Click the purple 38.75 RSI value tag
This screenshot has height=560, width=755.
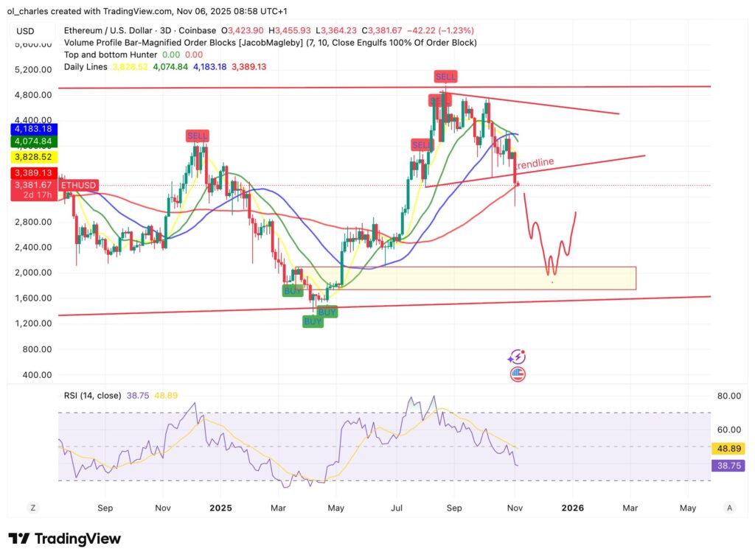point(728,466)
